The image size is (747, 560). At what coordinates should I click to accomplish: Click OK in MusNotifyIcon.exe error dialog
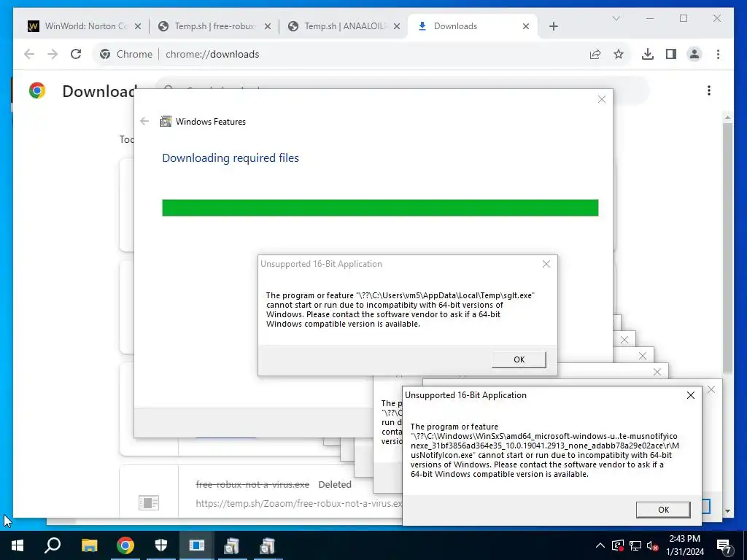tap(663, 510)
